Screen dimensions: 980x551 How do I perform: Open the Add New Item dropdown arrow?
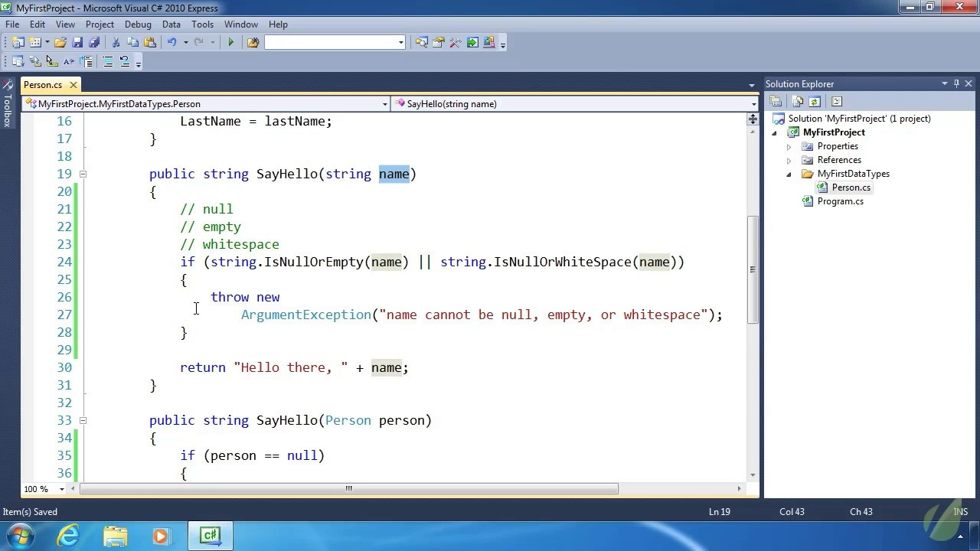(47, 43)
